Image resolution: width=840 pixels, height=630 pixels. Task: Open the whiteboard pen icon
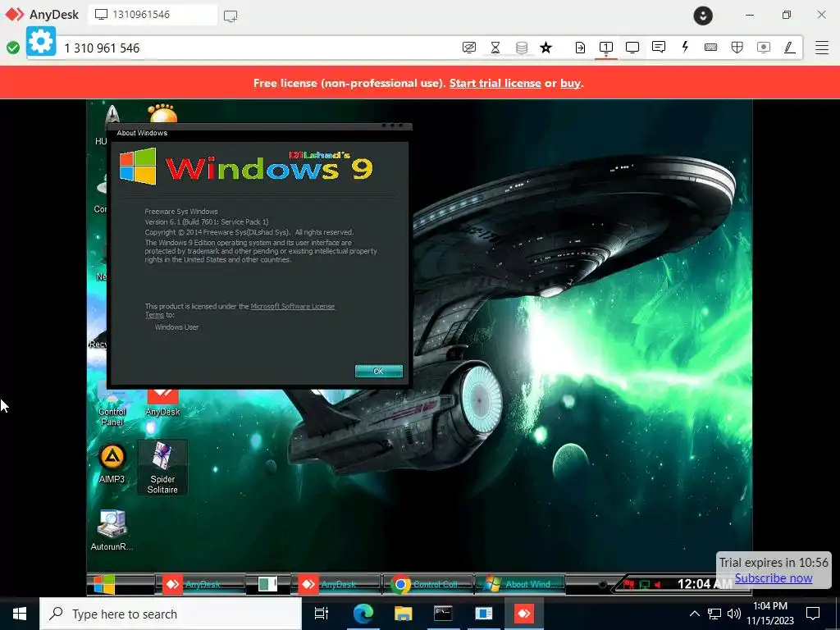(790, 48)
